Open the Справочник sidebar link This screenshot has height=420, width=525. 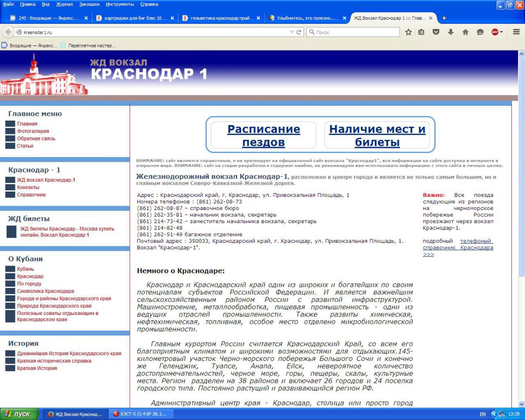31,195
